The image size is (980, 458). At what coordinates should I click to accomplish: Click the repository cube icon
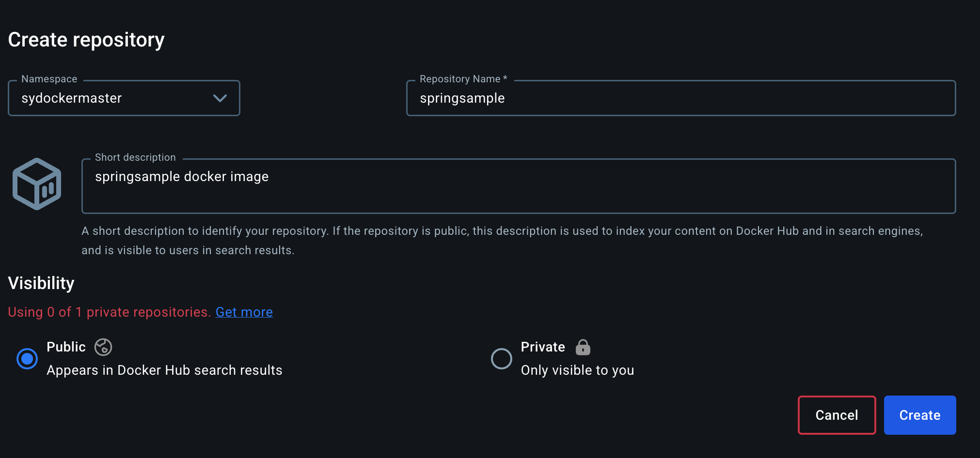[x=37, y=184]
